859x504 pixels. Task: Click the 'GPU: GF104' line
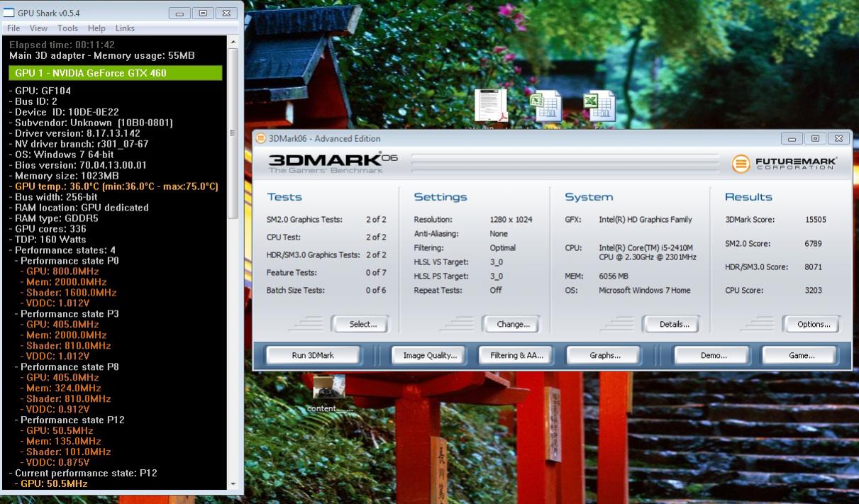coord(40,91)
